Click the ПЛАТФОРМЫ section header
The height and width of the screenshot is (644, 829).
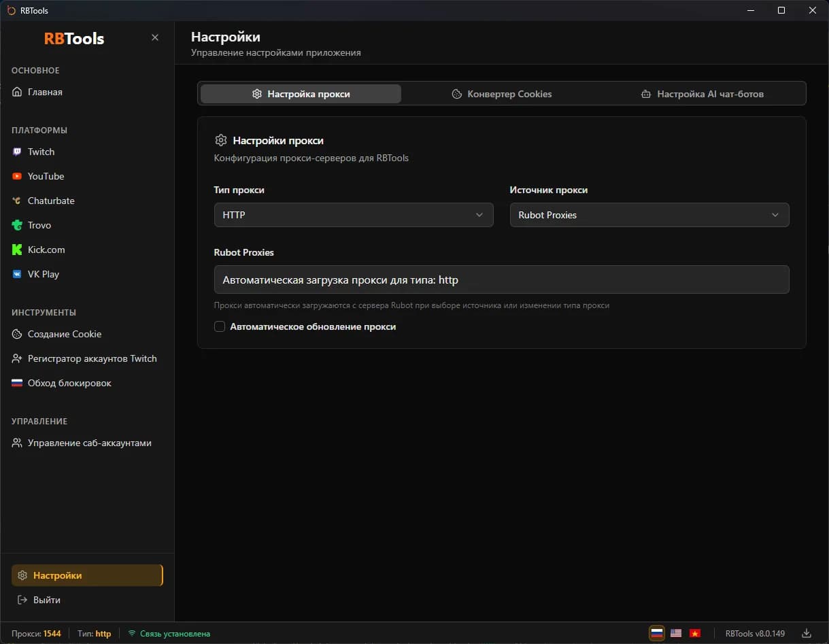pos(39,130)
